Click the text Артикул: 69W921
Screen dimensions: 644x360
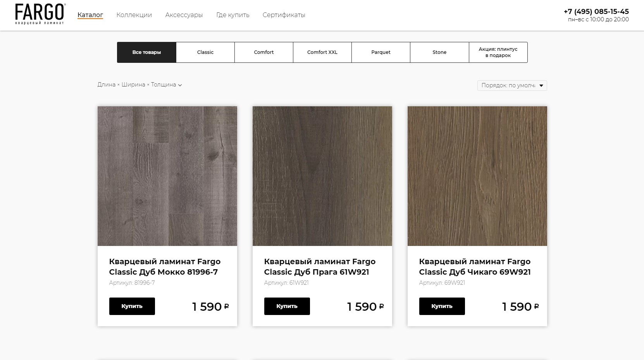pyautogui.click(x=442, y=283)
